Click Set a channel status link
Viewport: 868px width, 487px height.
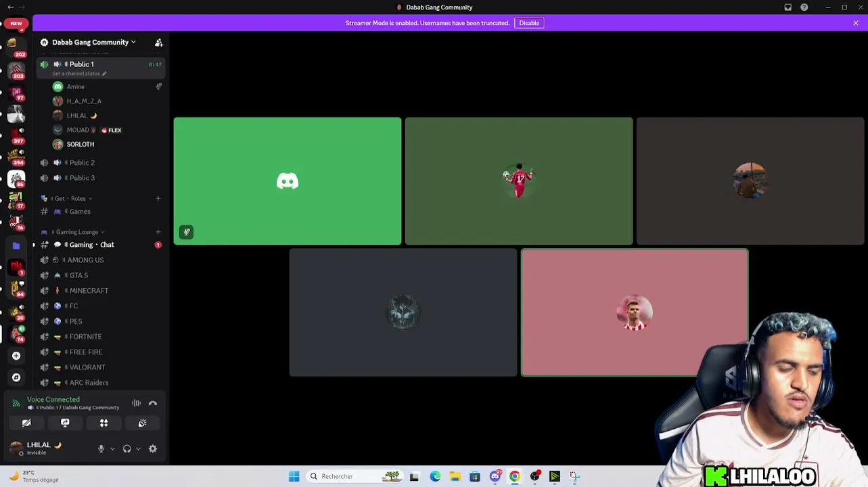tap(79, 73)
